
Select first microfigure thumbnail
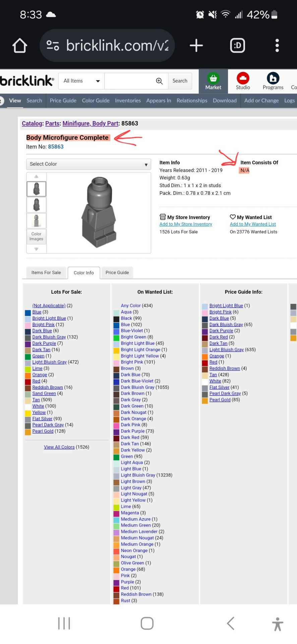point(36,189)
